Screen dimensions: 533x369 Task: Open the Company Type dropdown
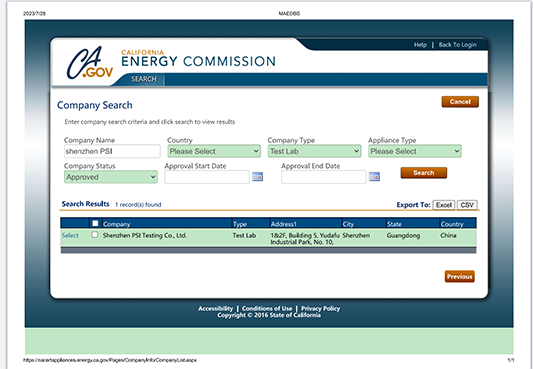314,151
